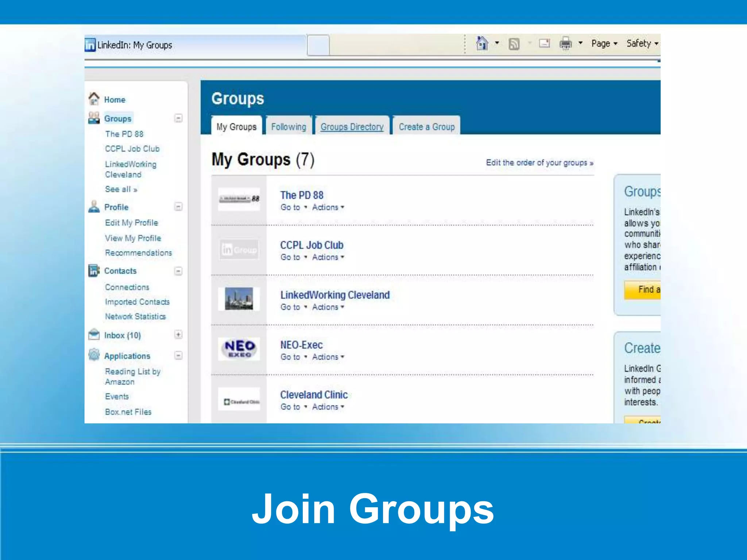Open Actions dropdown for The PD 88
Image resolution: width=747 pixels, height=560 pixels.
click(328, 207)
